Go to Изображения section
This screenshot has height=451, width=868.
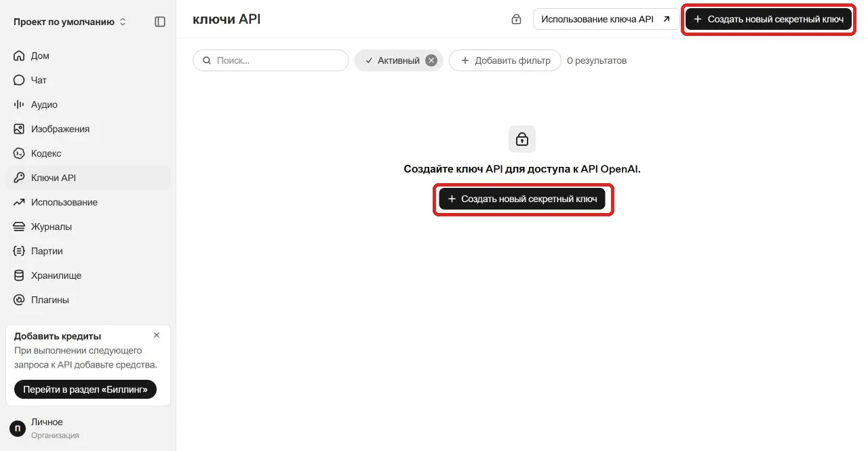[x=88, y=129]
